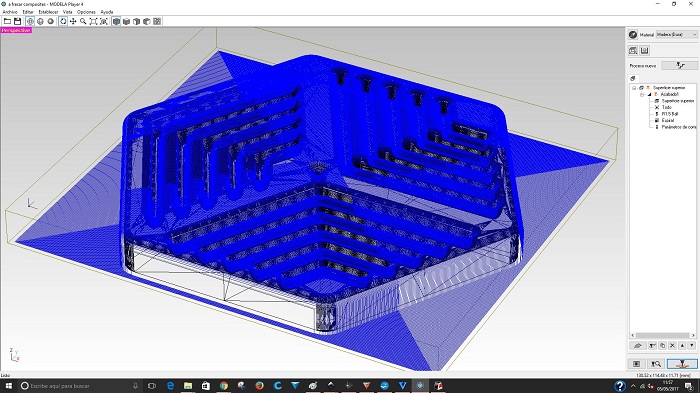Activate the zoom magnifier tool
Viewport: 700px width, 393px height.
83,21
